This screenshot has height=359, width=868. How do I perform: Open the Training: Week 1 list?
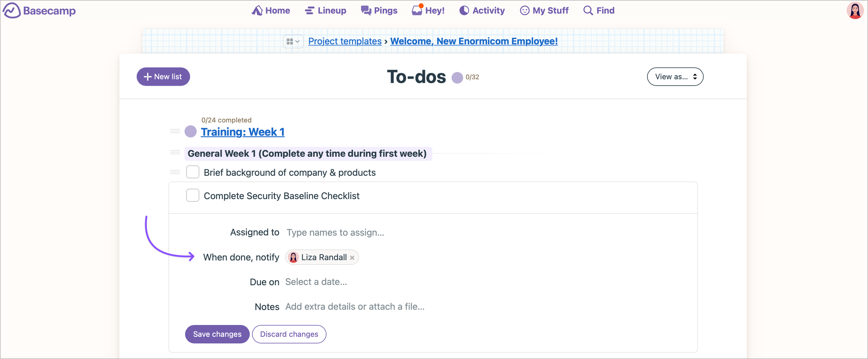click(243, 132)
